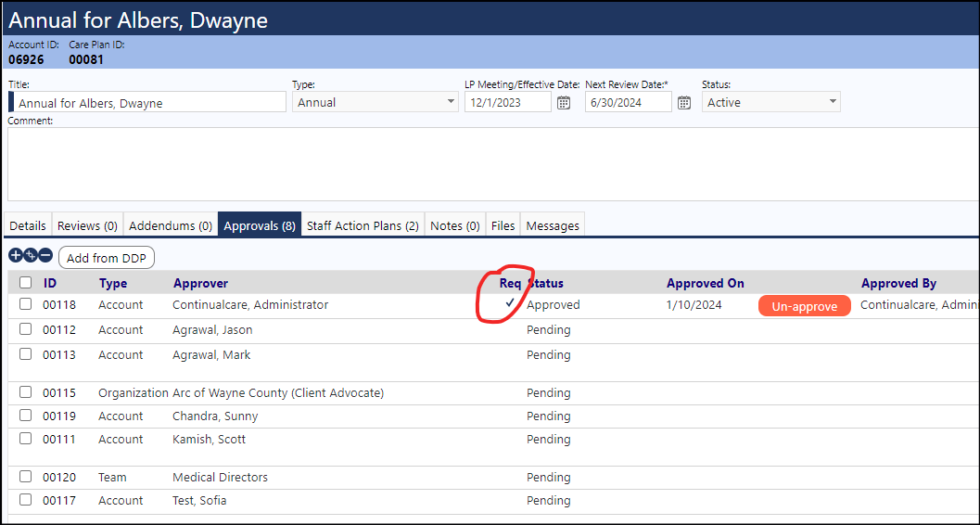Check the box for Test, Sofia row

coord(25,500)
